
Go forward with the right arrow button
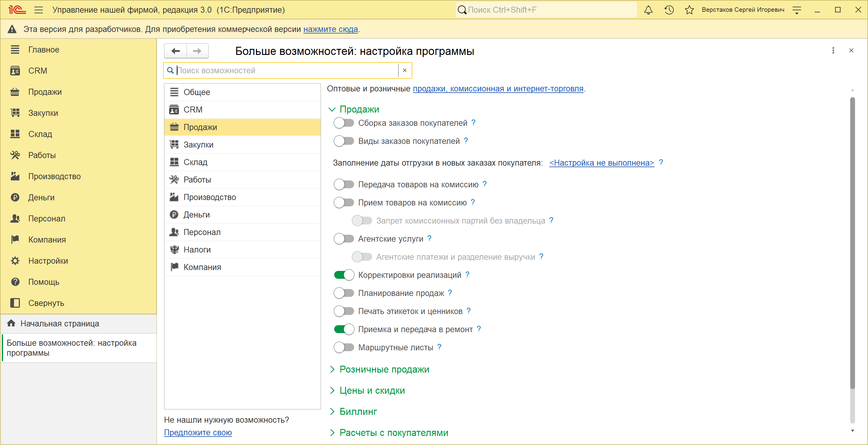[198, 51]
